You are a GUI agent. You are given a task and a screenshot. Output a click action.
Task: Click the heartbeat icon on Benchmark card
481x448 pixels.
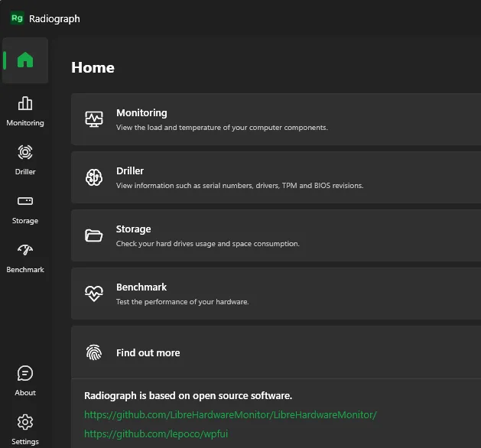point(94,294)
